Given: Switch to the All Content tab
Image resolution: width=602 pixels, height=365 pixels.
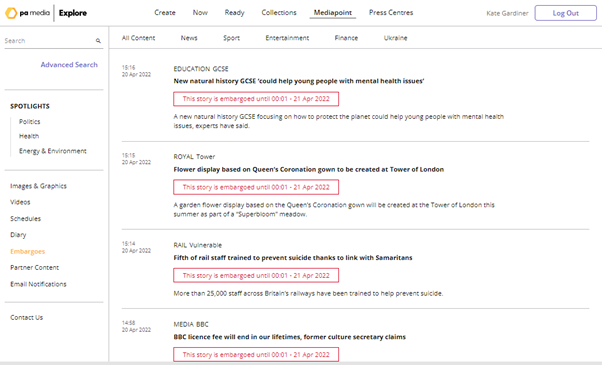Looking at the screenshot, I should [x=138, y=38].
